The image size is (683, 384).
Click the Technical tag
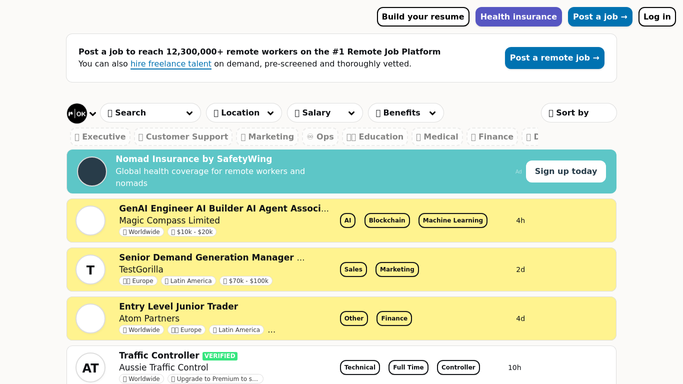pos(360,367)
